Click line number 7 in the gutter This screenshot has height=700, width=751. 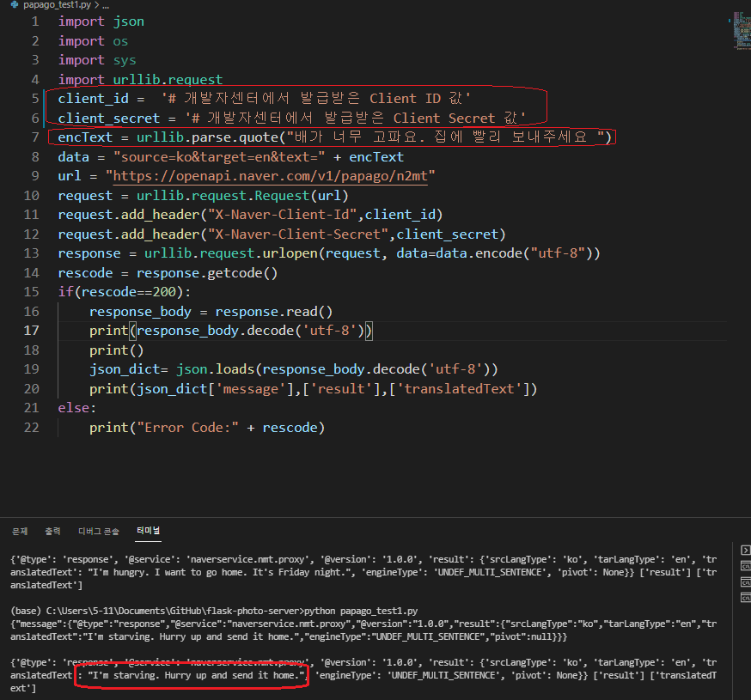(35, 137)
